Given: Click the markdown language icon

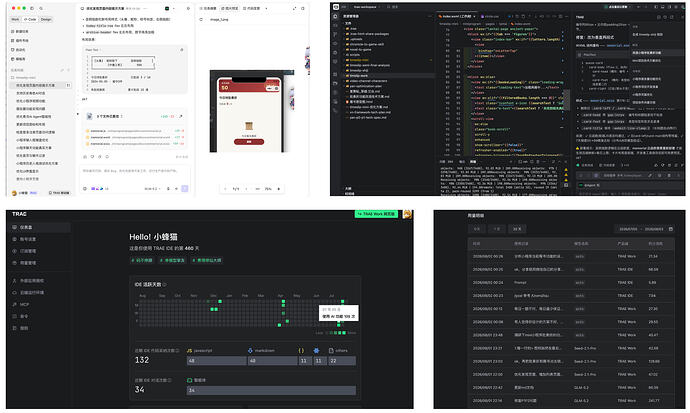Looking at the screenshot, I should pyautogui.click(x=250, y=351).
